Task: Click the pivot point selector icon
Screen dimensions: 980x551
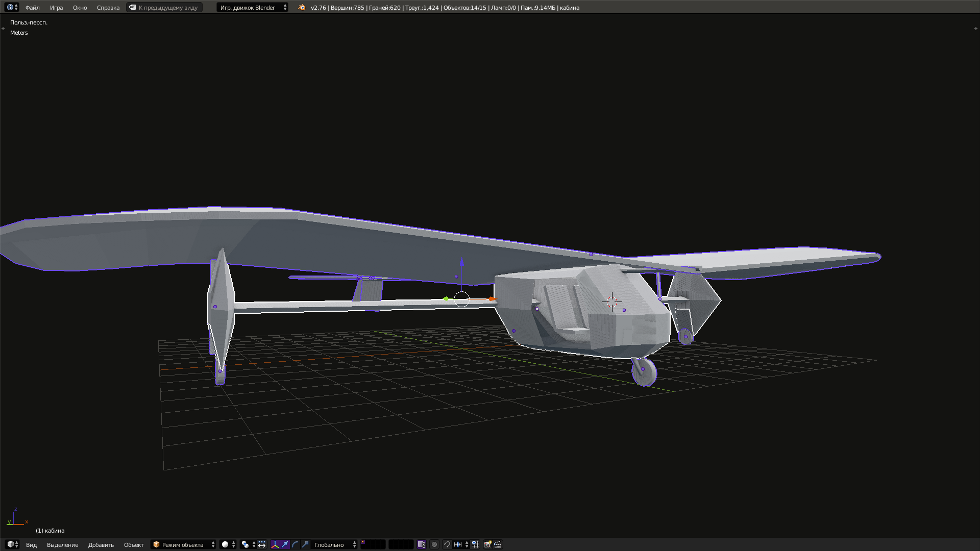Action: tap(244, 544)
